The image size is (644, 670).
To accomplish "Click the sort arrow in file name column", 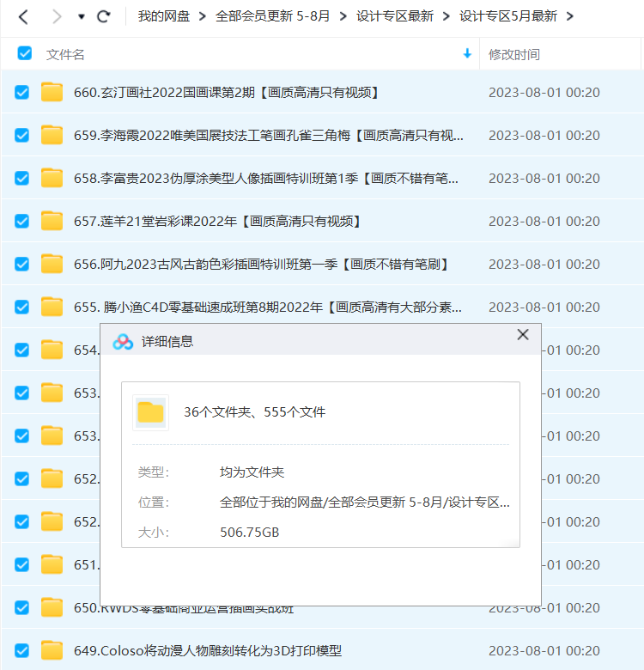I will pyautogui.click(x=467, y=53).
